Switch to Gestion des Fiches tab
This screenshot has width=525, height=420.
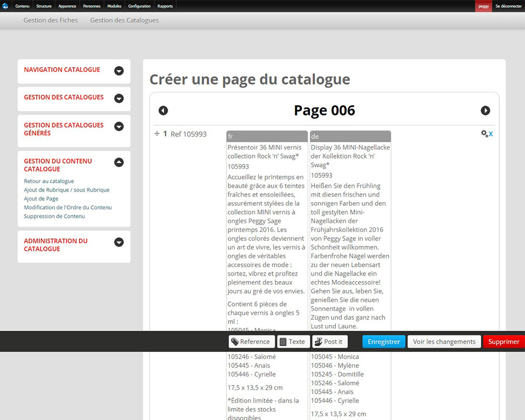point(50,20)
